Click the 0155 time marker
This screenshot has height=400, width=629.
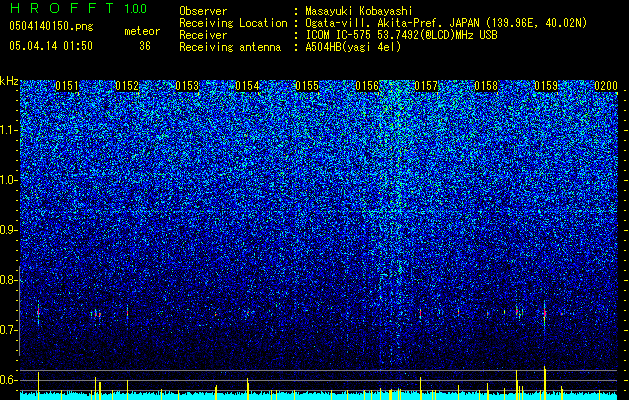tap(307, 86)
